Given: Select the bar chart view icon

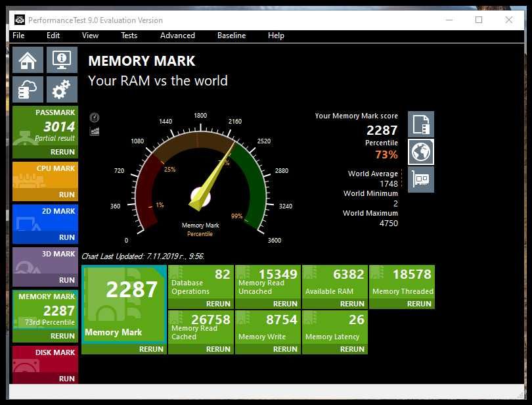Looking at the screenshot, I should (x=95, y=131).
